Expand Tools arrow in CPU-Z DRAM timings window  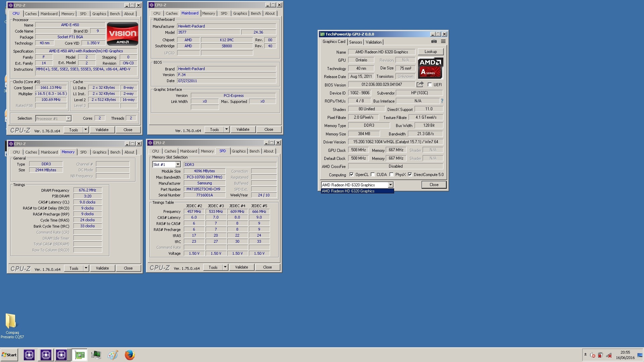[x=86, y=268]
